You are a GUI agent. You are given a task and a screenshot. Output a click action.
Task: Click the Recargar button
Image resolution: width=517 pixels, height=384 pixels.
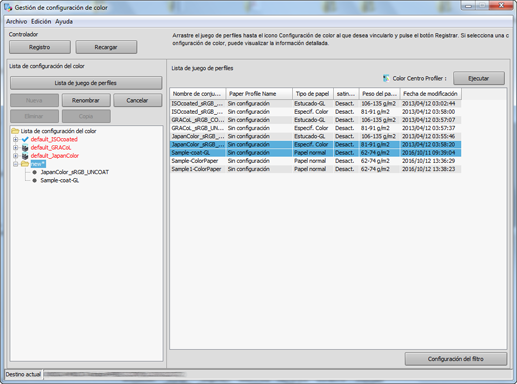point(106,47)
